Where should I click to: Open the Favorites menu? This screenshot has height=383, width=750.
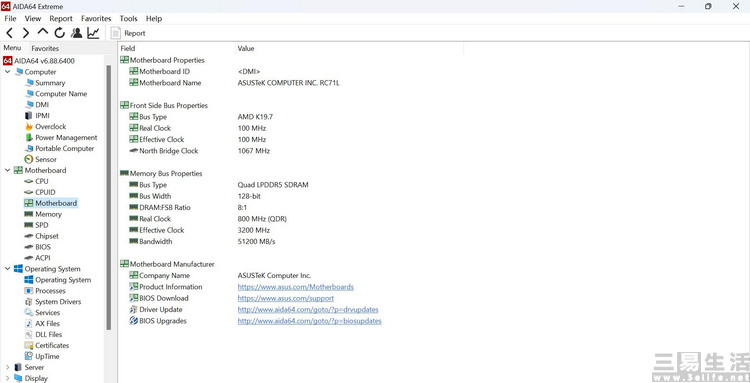(96, 19)
